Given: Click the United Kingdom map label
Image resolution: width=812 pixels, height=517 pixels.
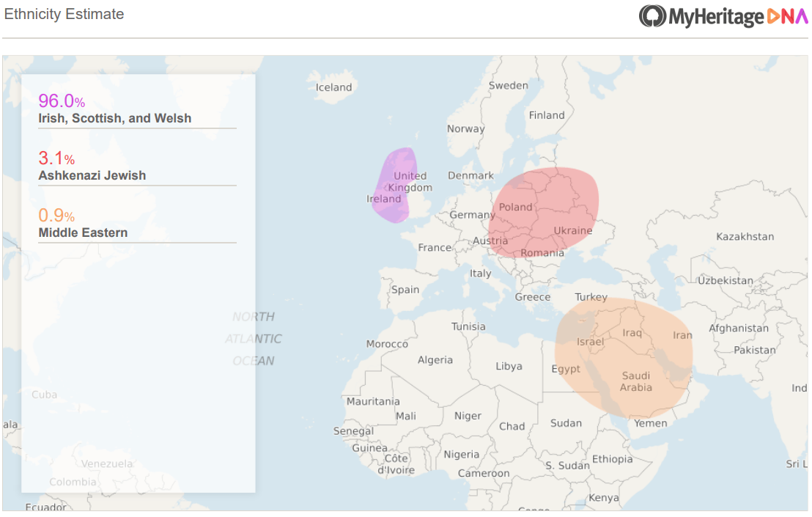Looking at the screenshot, I should (x=410, y=181).
